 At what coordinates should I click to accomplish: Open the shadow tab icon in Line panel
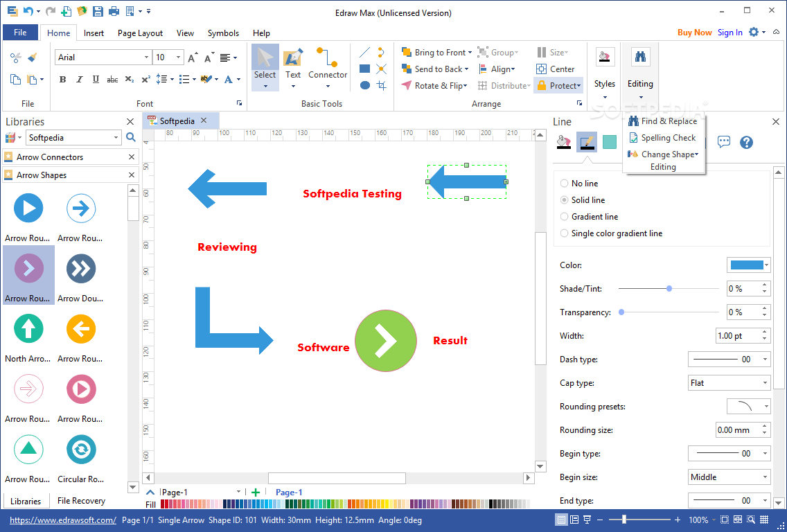click(610, 143)
